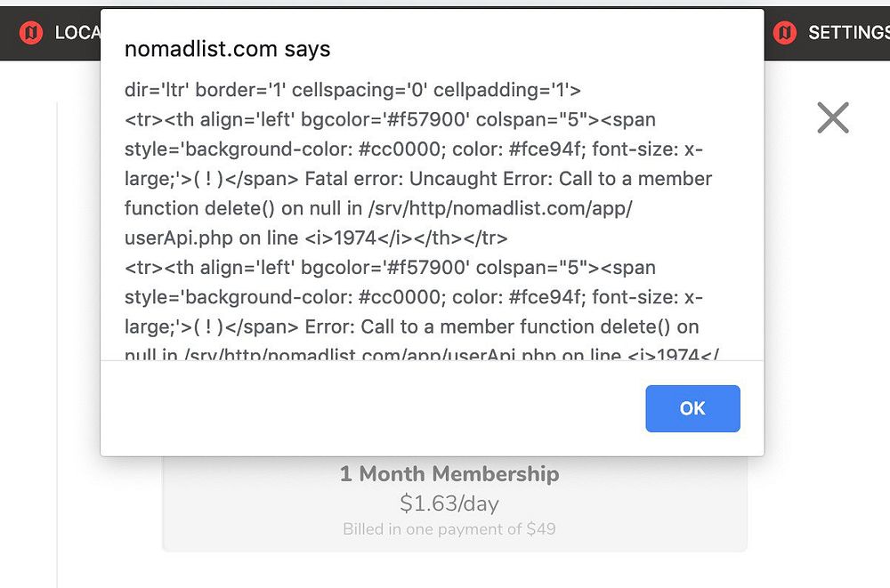This screenshot has height=588, width=890.
Task: Click the OK button in the alert
Action: (692, 408)
